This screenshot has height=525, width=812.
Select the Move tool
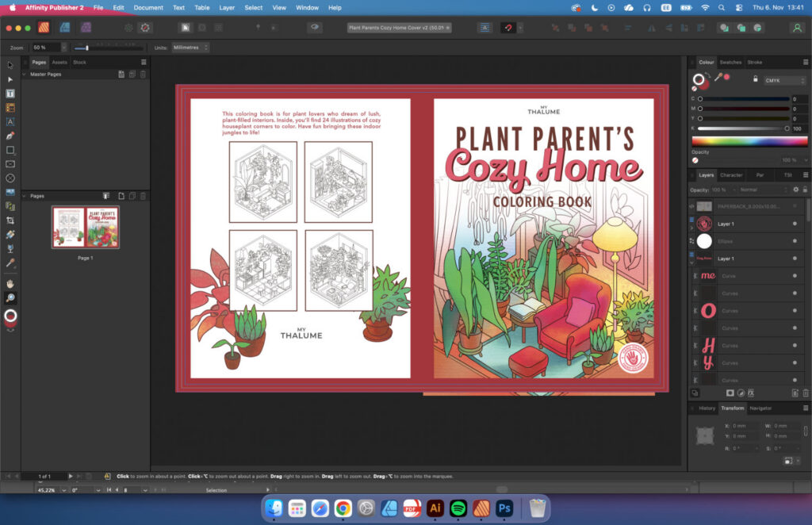(10, 65)
